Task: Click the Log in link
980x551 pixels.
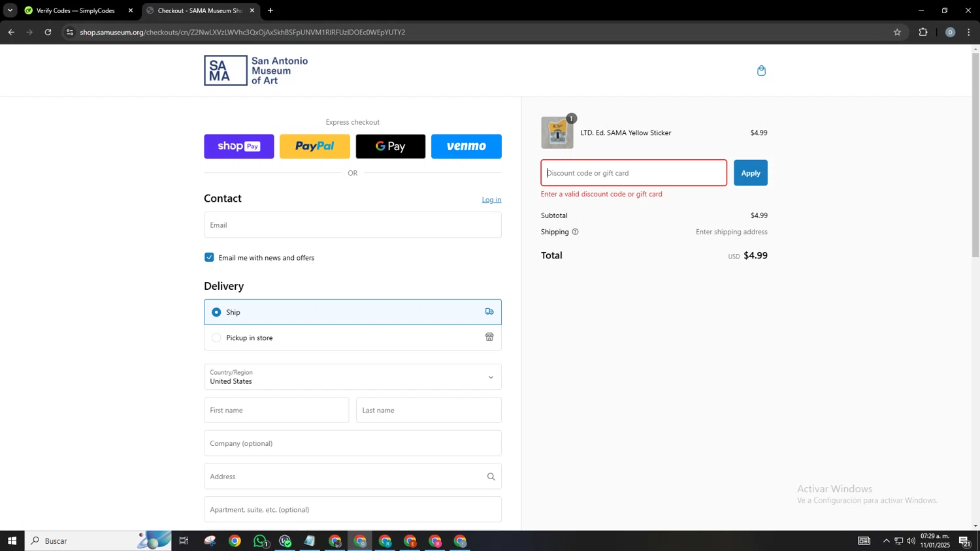Action: 491,200
